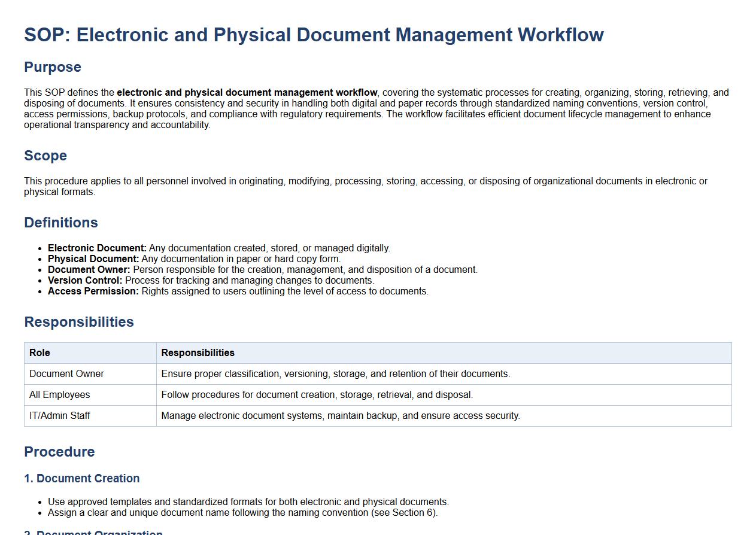Click the Definitions section heading
The width and height of the screenshot is (756, 535).
click(x=61, y=223)
